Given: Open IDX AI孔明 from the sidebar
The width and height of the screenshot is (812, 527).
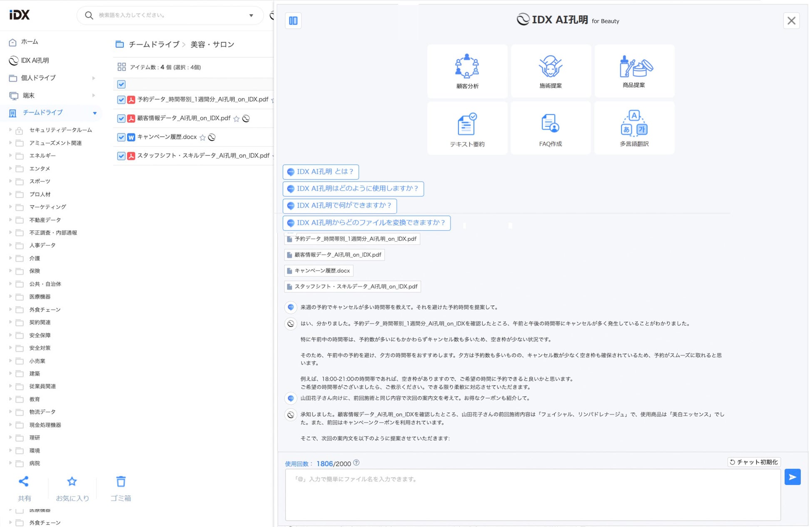Looking at the screenshot, I should click(35, 60).
